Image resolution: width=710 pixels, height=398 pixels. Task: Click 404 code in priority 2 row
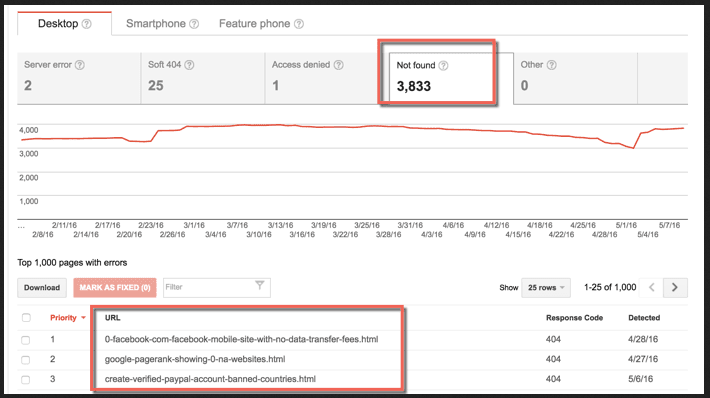(553, 359)
